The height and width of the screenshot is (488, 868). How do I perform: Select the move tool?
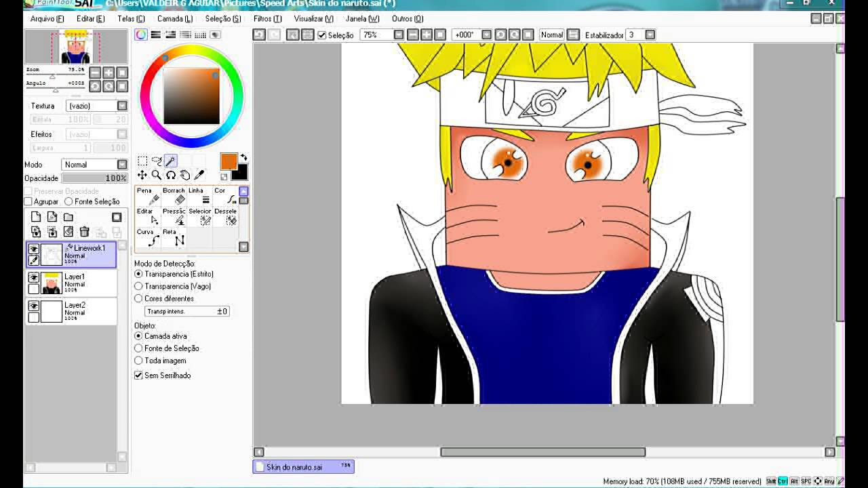142,175
